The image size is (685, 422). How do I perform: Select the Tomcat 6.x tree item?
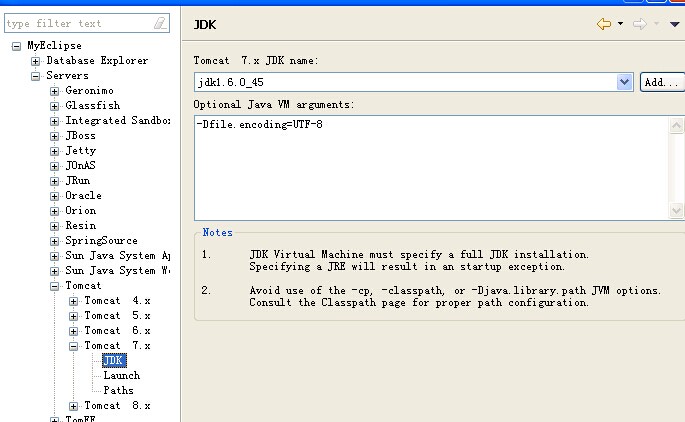coord(117,331)
